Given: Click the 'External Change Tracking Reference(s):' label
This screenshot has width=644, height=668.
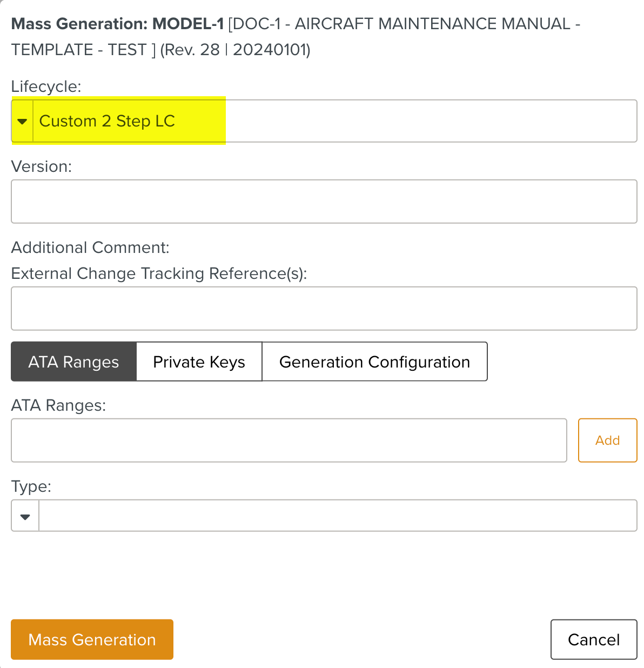Looking at the screenshot, I should (159, 273).
